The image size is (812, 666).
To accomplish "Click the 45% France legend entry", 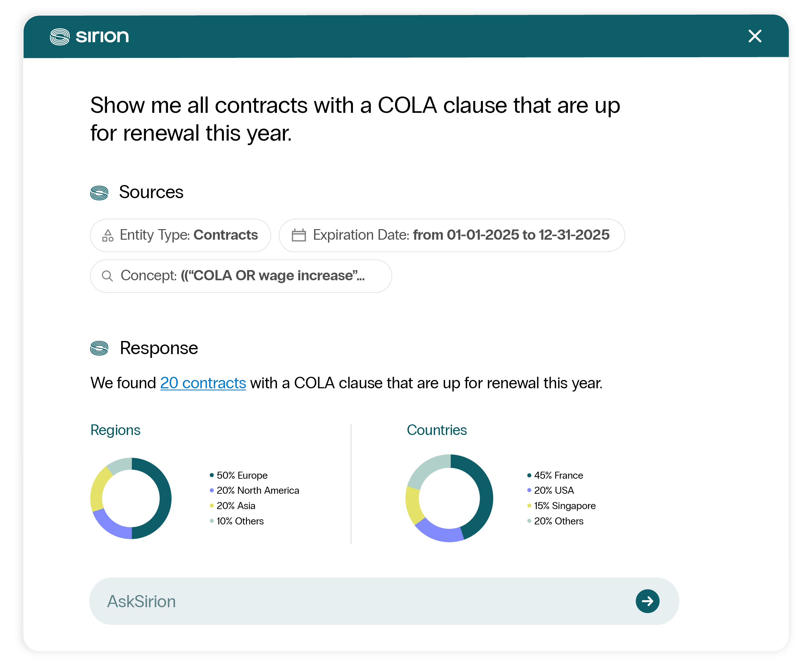I will coord(555,475).
